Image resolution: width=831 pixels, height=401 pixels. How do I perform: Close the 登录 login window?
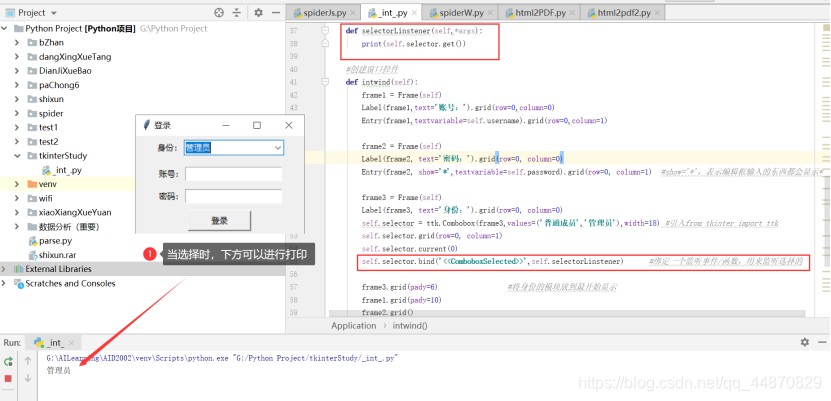pos(289,126)
